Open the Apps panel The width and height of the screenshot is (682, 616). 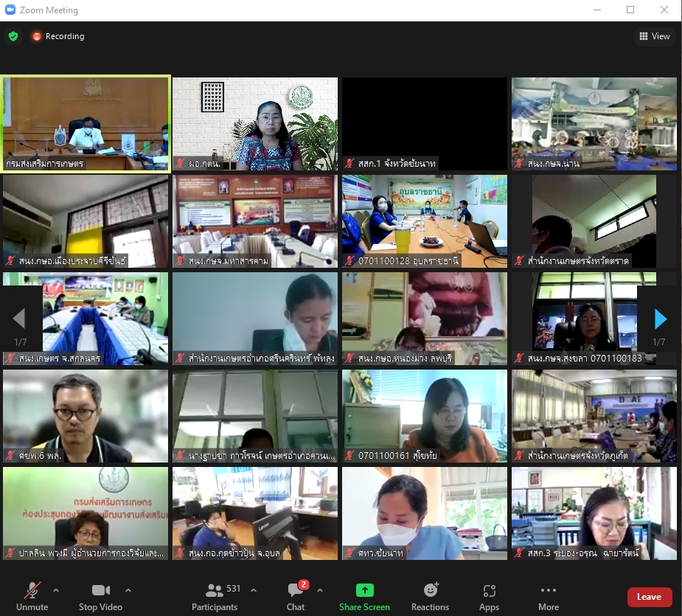[489, 596]
